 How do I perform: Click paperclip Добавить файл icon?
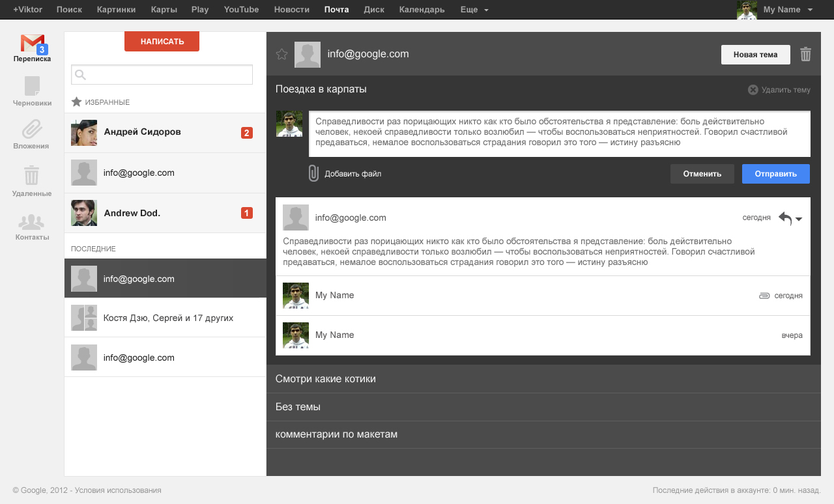(313, 173)
